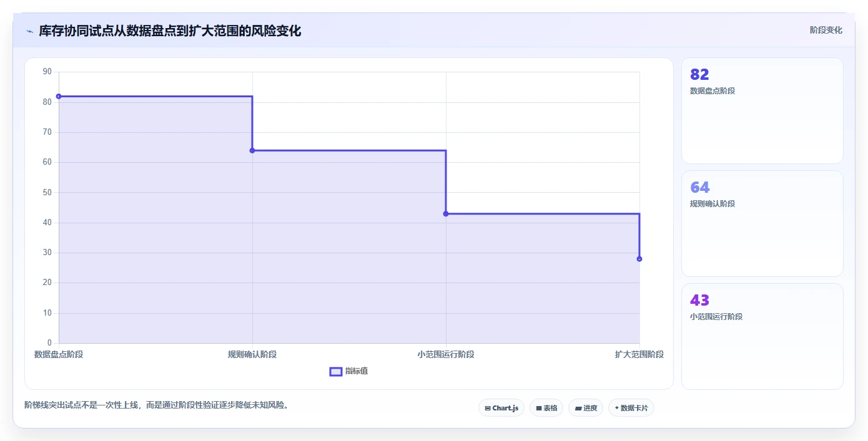Screen dimensions: 868x441
Task: Click the 扩大范围阶段 data point at 28
Action: 639,259
